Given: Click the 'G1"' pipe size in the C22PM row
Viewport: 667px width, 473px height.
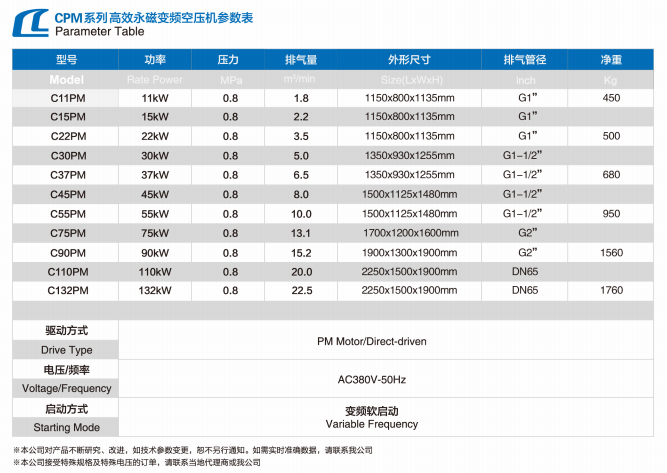Looking at the screenshot, I should tap(527, 136).
